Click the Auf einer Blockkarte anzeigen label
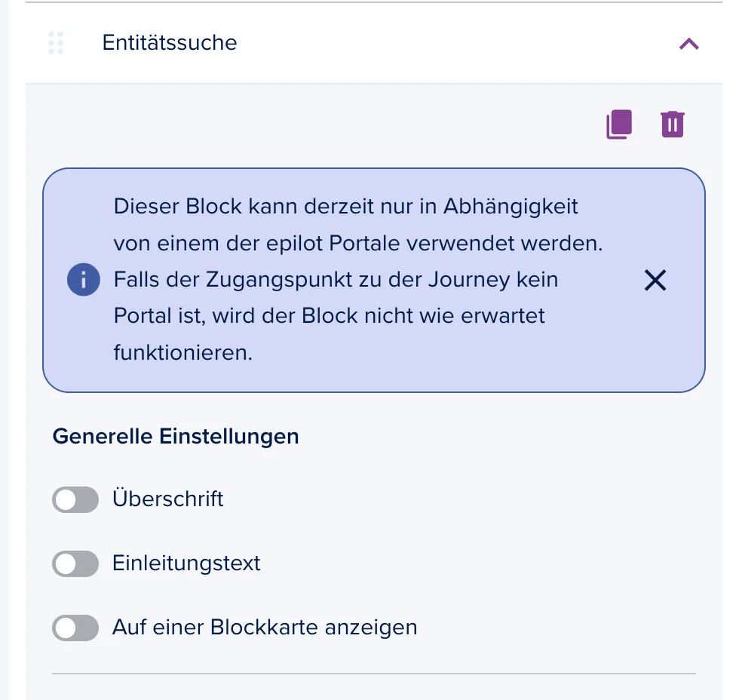Viewport: 739px width, 700px height. tap(265, 628)
